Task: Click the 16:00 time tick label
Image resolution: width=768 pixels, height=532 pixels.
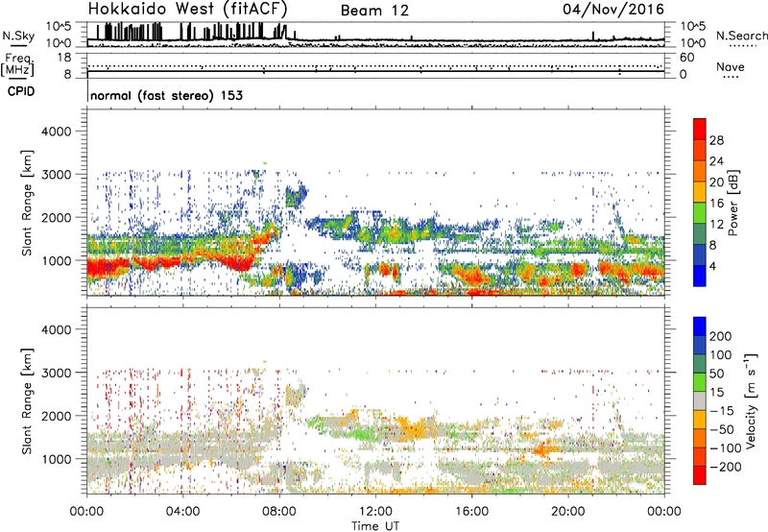Action: pos(471,512)
